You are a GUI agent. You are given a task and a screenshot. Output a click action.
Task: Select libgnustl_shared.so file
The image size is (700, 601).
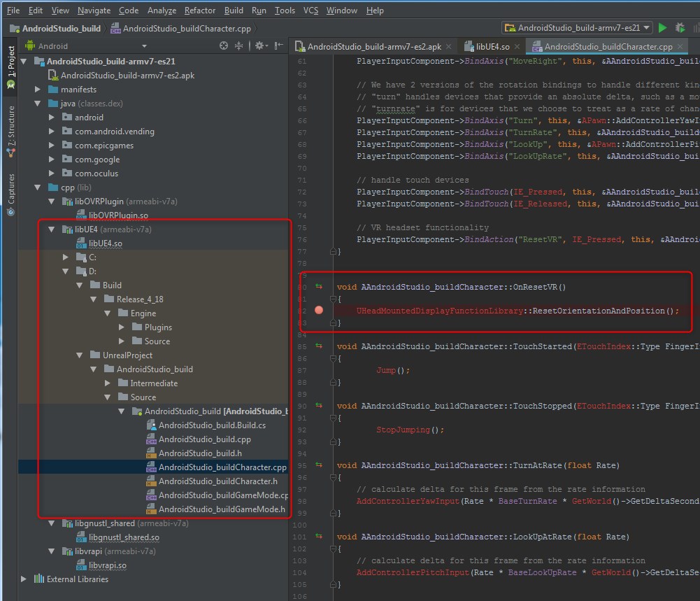[123, 537]
